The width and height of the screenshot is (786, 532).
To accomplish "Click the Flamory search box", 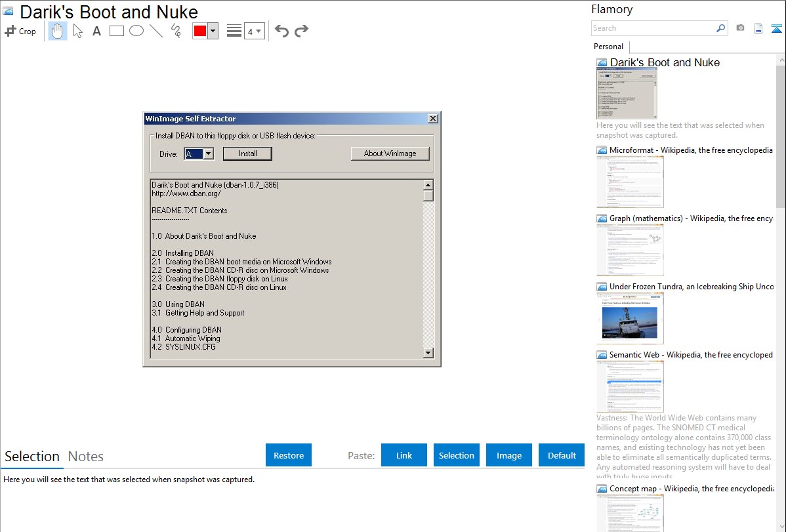I will (653, 28).
